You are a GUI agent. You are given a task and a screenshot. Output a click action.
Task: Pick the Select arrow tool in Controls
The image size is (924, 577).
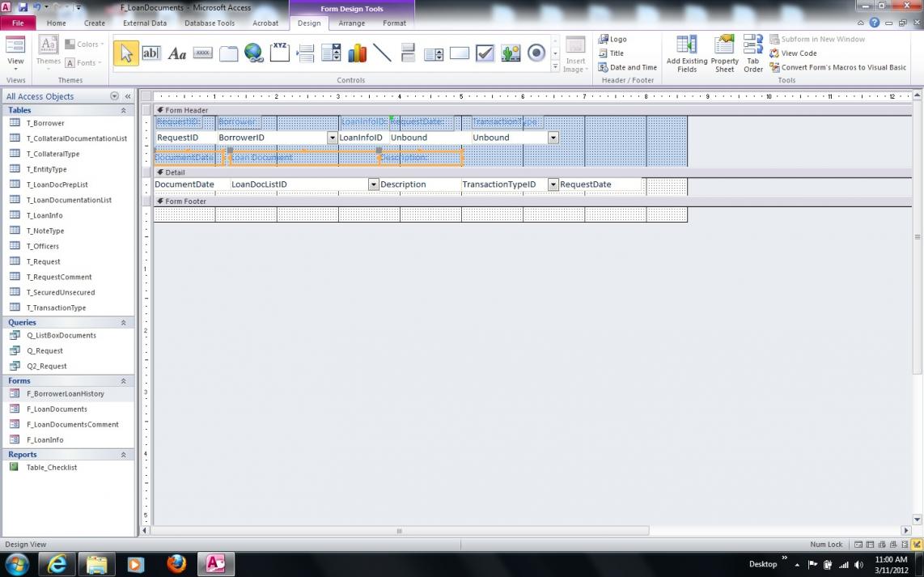point(126,53)
